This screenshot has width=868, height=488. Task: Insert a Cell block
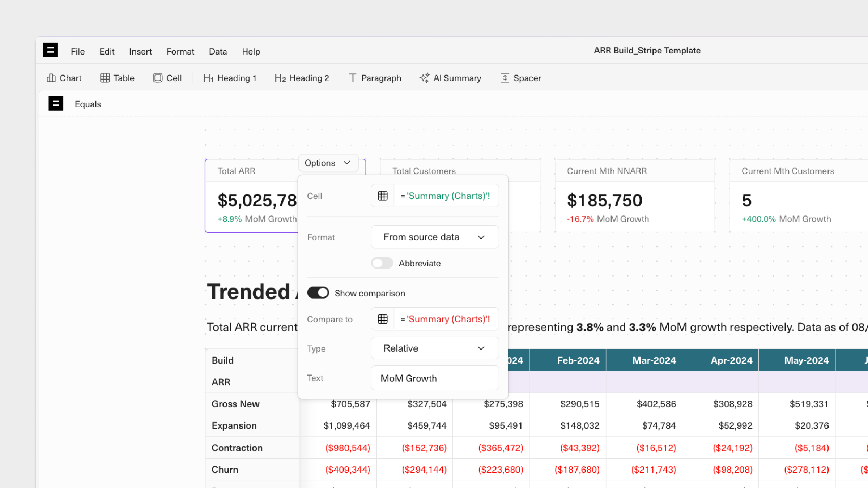click(x=167, y=78)
